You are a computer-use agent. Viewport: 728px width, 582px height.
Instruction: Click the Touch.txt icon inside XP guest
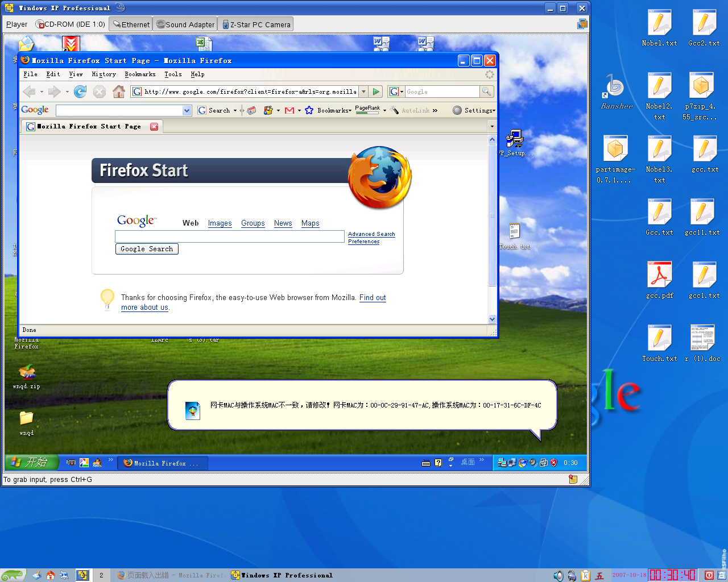point(514,236)
